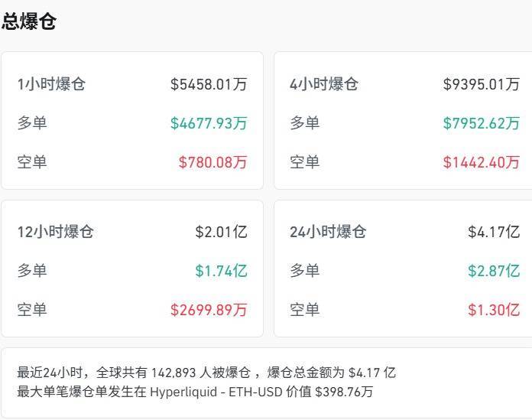Select the green $7952.62万 long value
Viewport: 532px width, 420px height.
(x=481, y=123)
